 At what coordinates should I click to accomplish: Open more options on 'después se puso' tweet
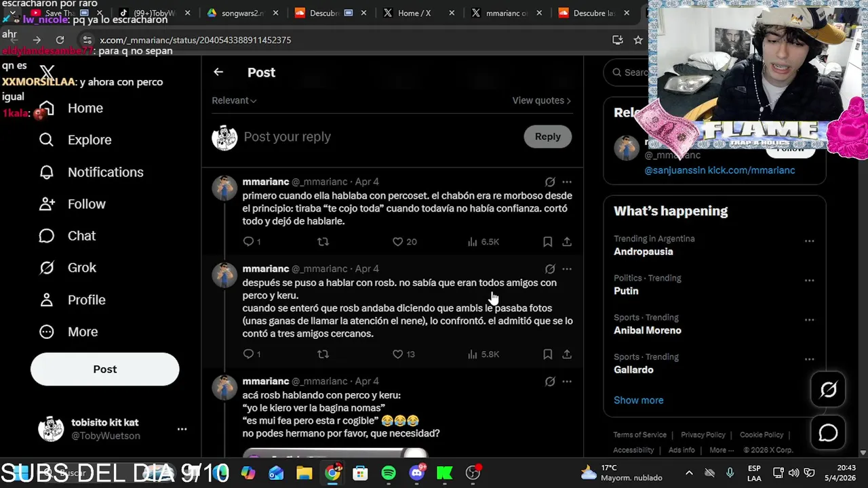[567, 268]
